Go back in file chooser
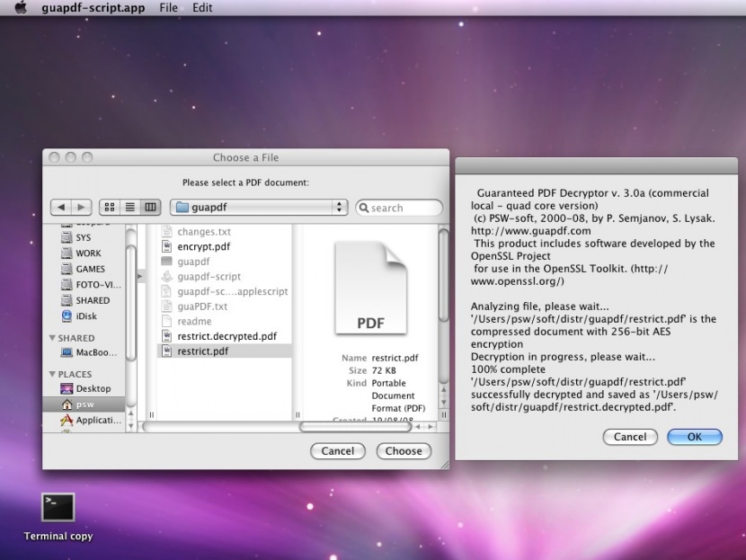746x560 pixels. pyautogui.click(x=61, y=207)
